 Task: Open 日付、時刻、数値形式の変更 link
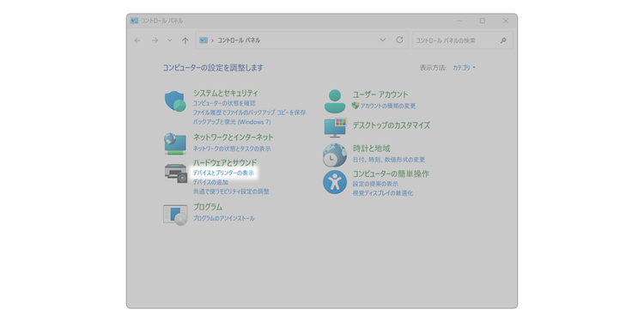[x=389, y=160]
